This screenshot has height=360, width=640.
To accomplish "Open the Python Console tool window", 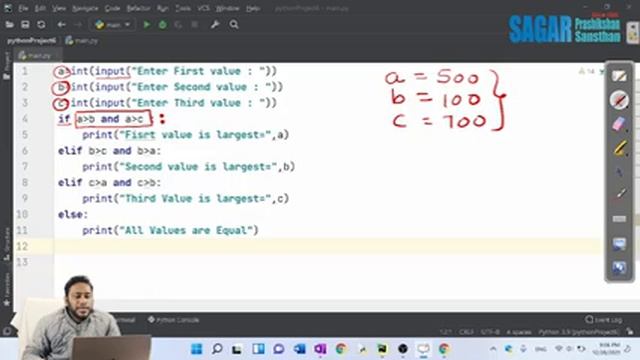I will coord(173,320).
